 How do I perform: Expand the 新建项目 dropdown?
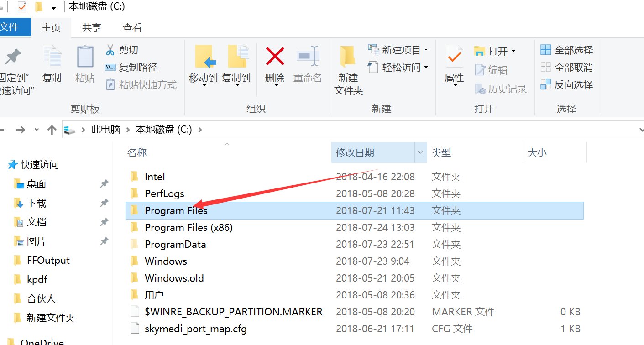(426, 49)
